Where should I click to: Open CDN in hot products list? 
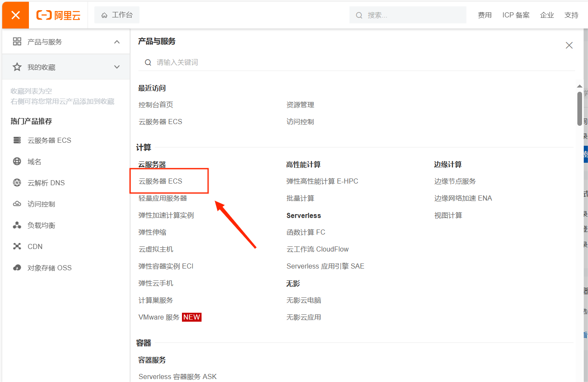[x=35, y=246]
